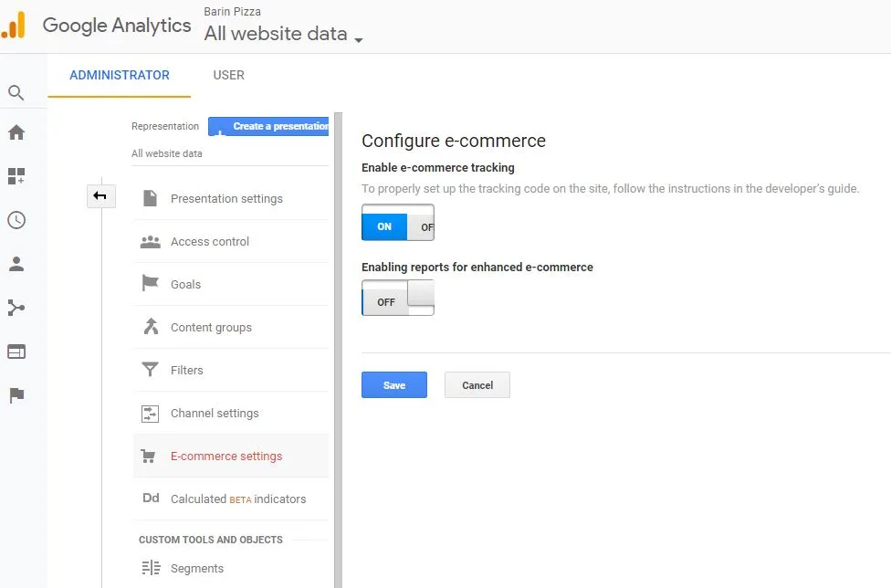Image resolution: width=891 pixels, height=588 pixels.
Task: Select E-commerce settings menu item
Action: 231,456
